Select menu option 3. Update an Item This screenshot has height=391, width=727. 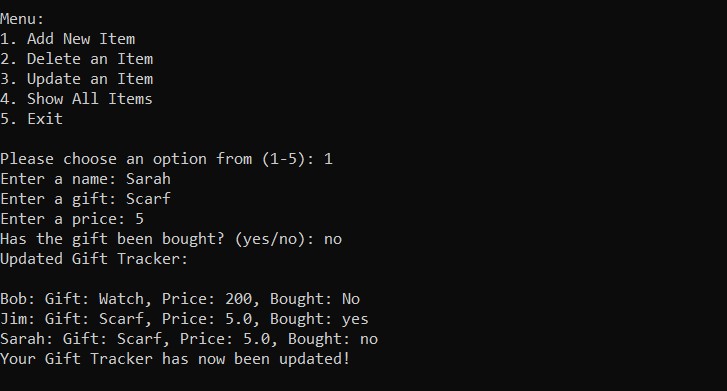click(77, 79)
